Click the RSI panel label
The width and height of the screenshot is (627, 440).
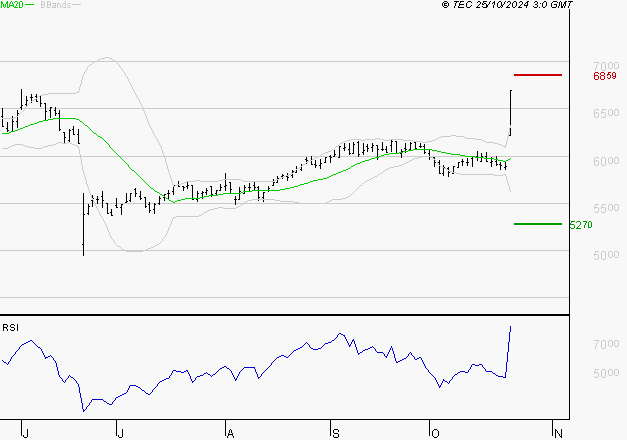(x=10, y=328)
